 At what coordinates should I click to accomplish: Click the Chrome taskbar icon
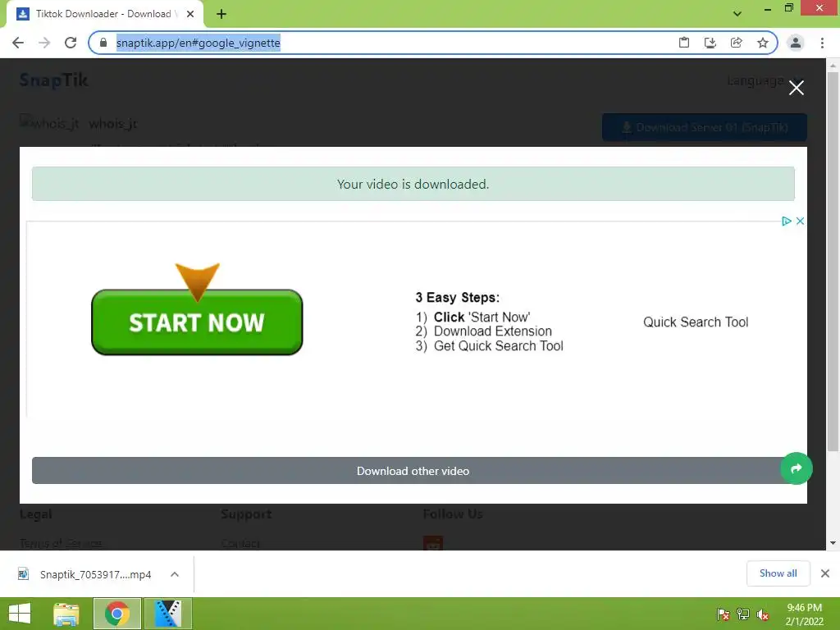(117, 614)
